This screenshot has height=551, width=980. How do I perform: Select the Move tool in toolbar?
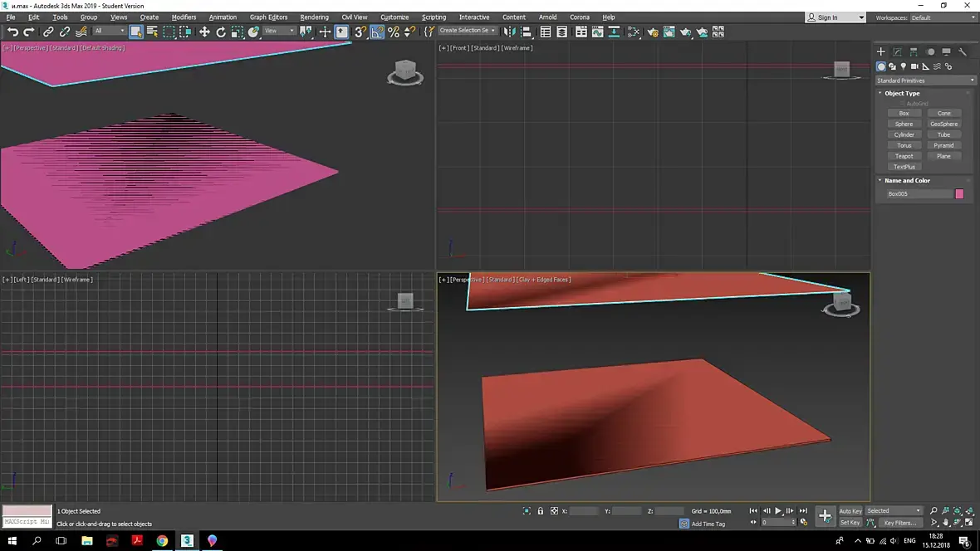tap(204, 32)
